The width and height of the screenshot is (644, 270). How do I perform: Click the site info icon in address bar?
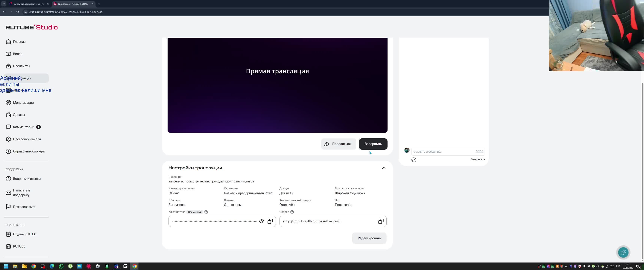point(25,12)
